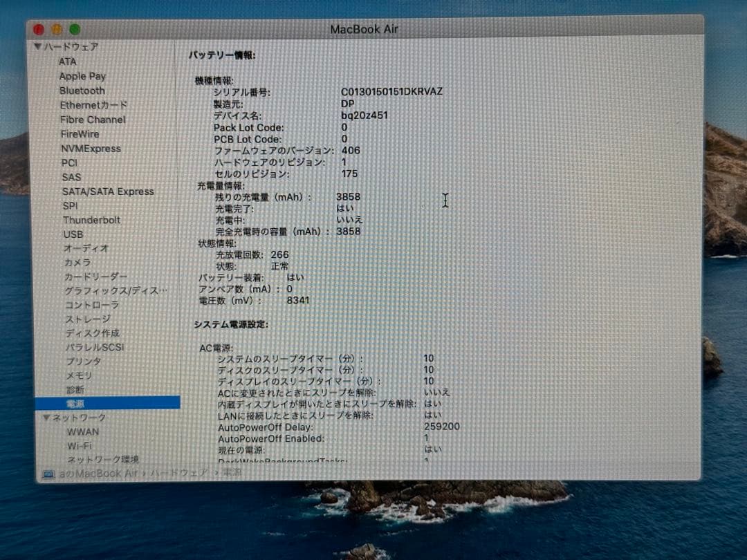
Task: Select Bluetooth in the hardware sidebar
Action: (x=82, y=91)
